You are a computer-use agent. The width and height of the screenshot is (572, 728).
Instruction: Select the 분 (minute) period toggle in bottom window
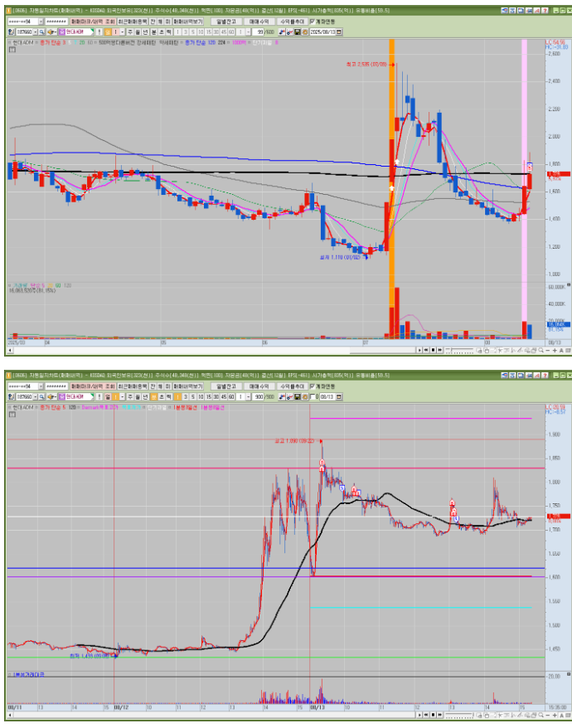click(153, 397)
